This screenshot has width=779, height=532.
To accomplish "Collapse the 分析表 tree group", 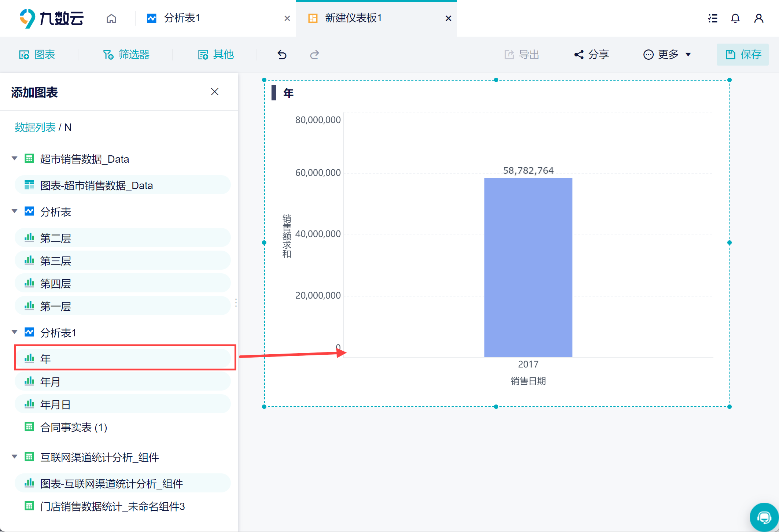I will point(15,211).
